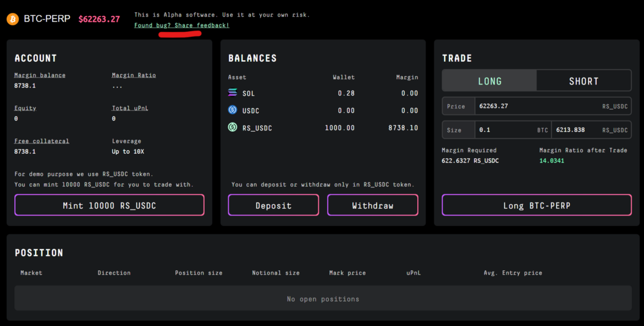Click the Margin Ratio label in Account
Viewport: 644px width, 326px height.
tap(134, 75)
